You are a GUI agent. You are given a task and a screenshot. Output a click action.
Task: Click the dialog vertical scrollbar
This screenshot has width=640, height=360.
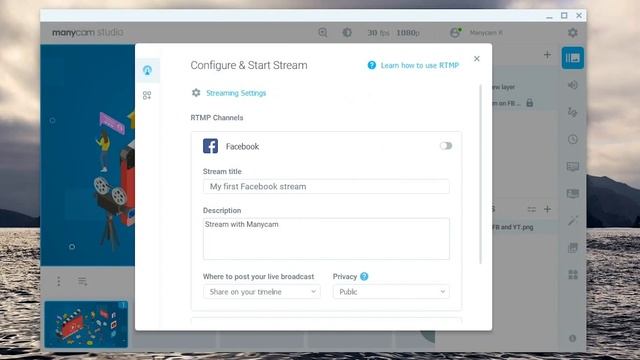(x=480, y=174)
